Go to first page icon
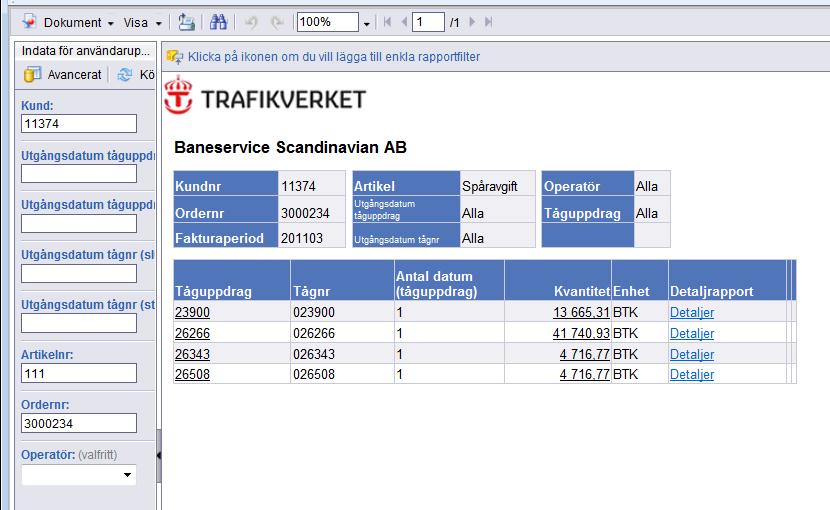 (x=387, y=22)
